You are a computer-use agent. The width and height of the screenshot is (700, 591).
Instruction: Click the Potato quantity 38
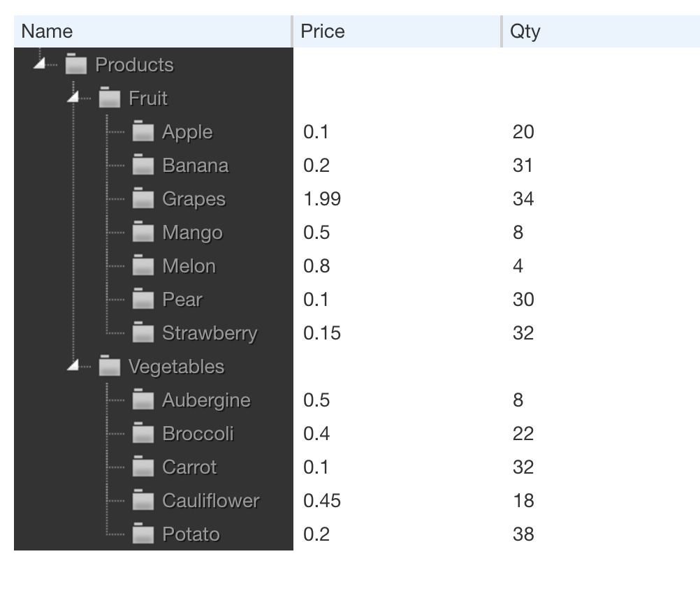click(523, 534)
